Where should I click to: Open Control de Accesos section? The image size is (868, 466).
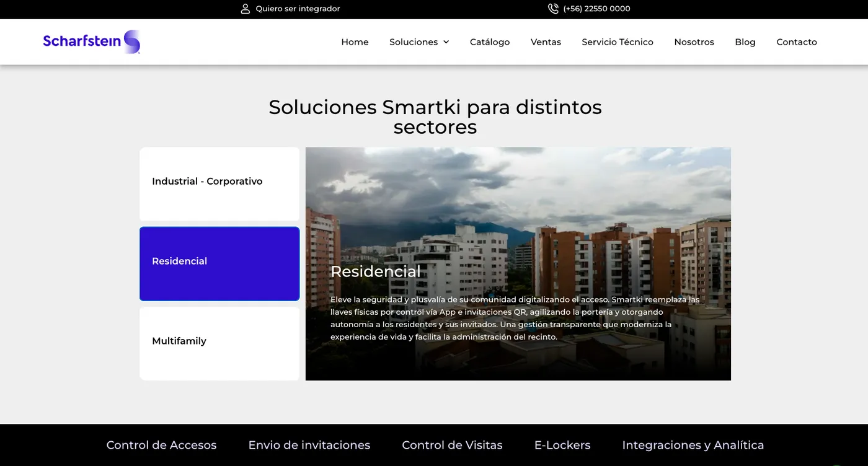pyautogui.click(x=161, y=445)
